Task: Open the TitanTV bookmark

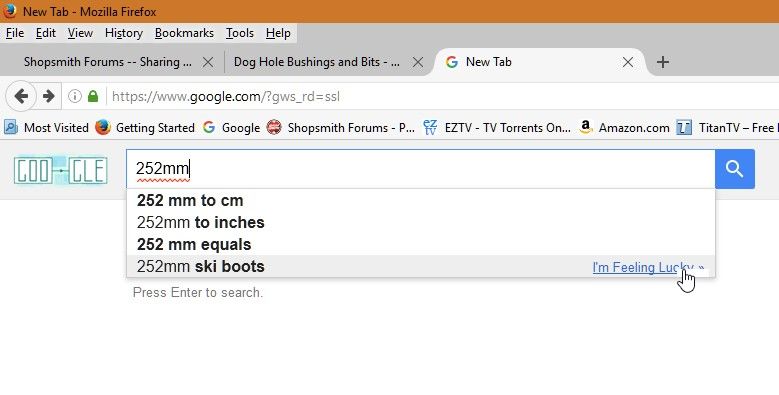Action: click(x=727, y=128)
